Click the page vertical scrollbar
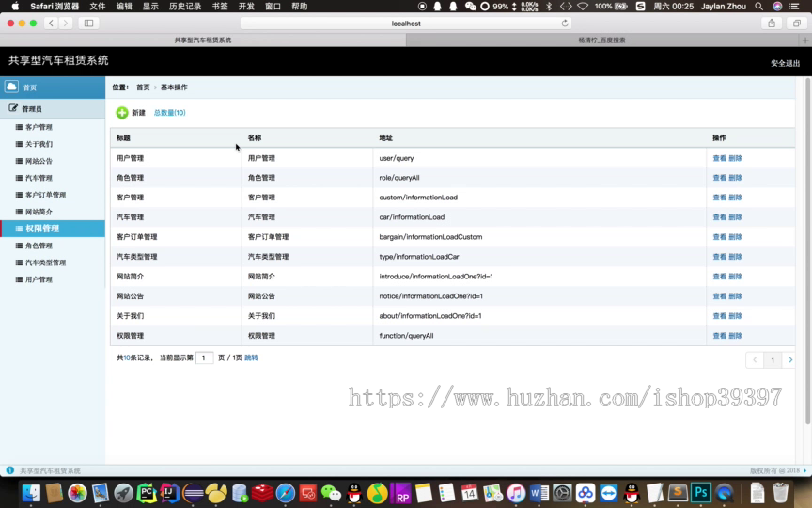812x508 pixels. tap(807, 251)
